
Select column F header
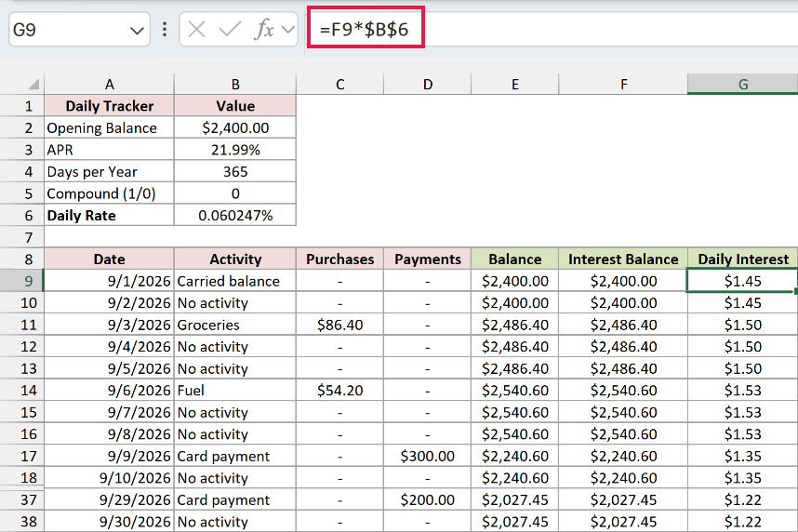point(623,85)
